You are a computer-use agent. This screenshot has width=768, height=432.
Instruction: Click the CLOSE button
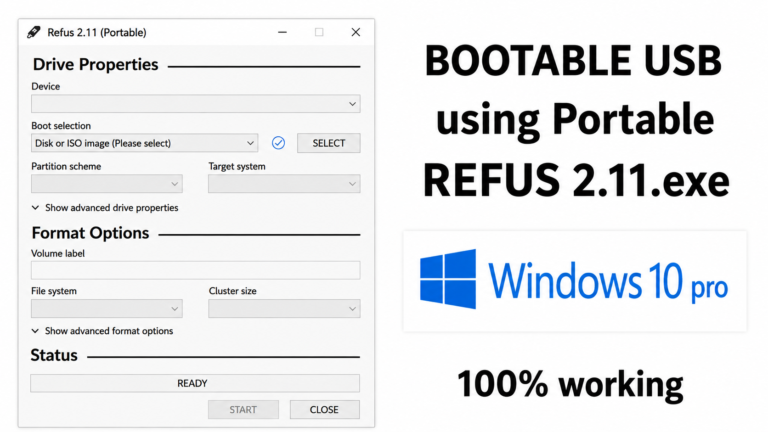(x=324, y=409)
